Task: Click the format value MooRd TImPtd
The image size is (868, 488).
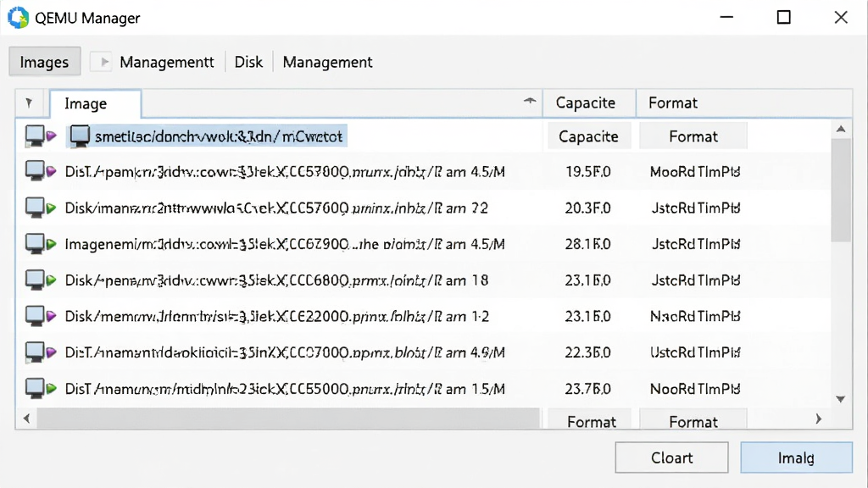Action: [695, 171]
